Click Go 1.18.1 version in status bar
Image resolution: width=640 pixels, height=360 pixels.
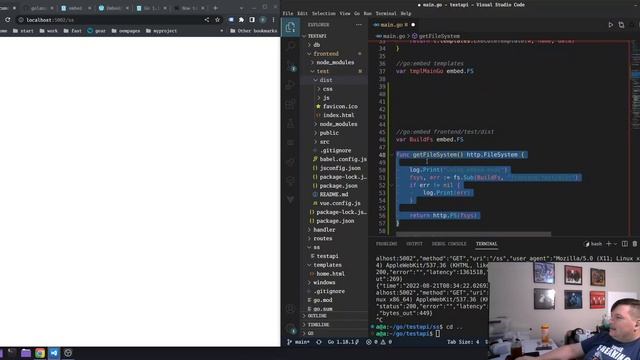pyautogui.click(x=343, y=342)
